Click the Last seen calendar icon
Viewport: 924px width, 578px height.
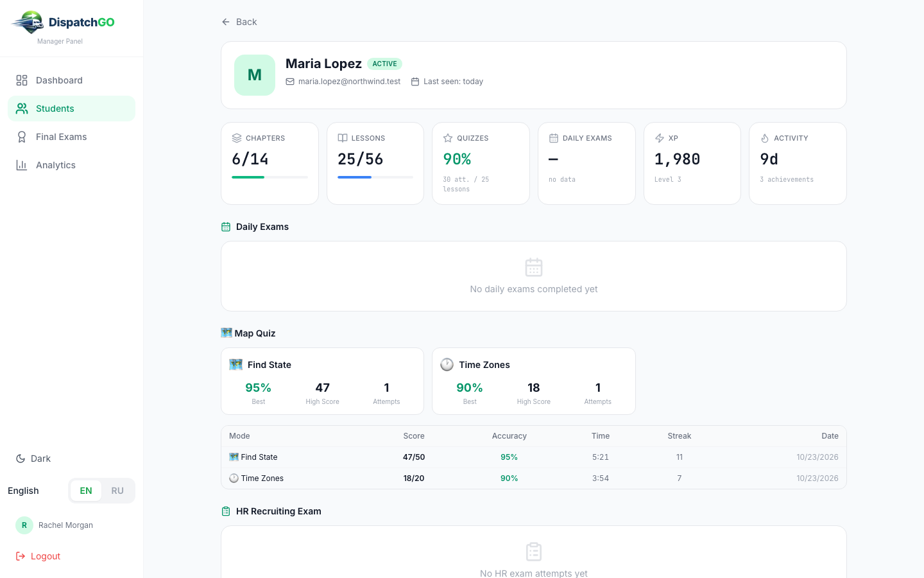[415, 82]
